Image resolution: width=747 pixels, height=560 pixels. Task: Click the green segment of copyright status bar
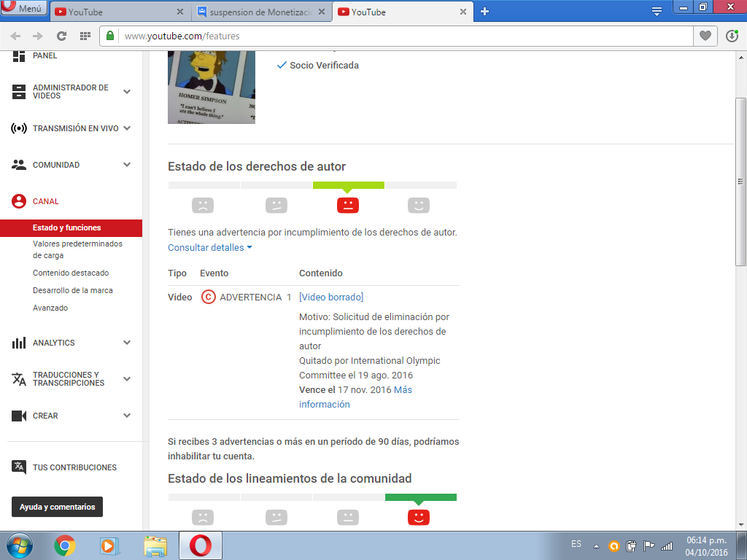[x=349, y=185]
